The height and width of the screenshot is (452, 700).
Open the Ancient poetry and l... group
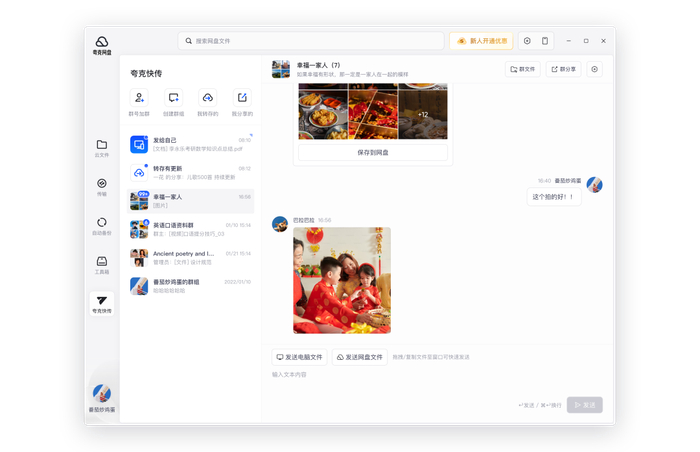click(x=191, y=258)
